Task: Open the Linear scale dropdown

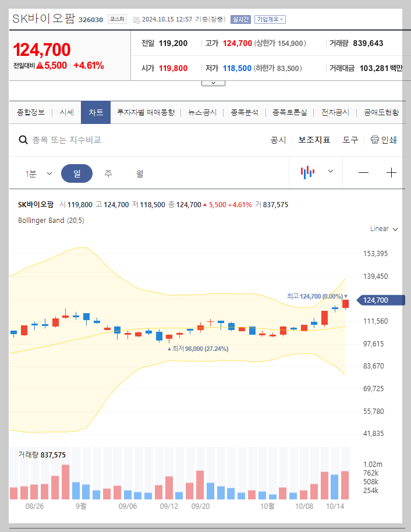Action: [x=382, y=229]
